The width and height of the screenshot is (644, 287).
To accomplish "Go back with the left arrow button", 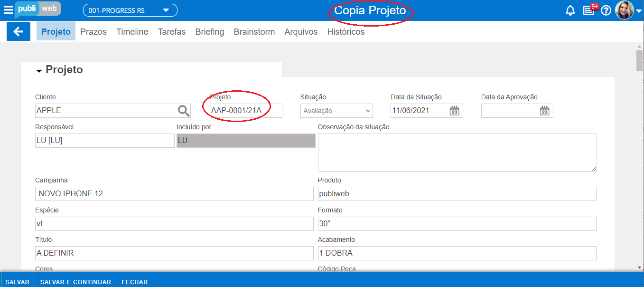I will [19, 31].
